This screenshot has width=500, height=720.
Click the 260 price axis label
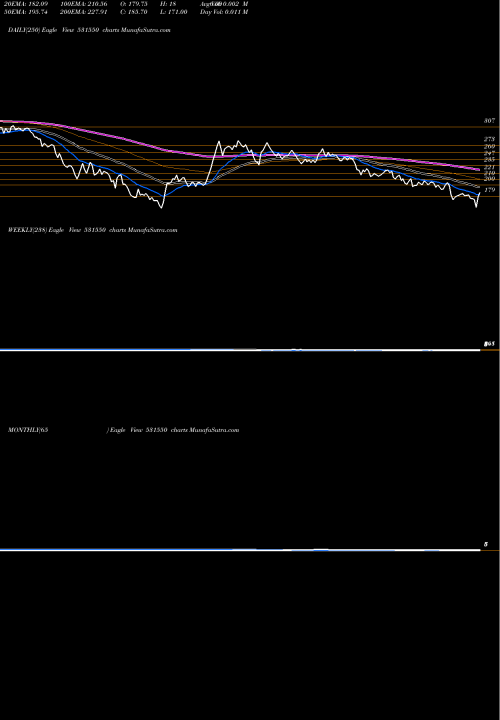tap(489, 146)
